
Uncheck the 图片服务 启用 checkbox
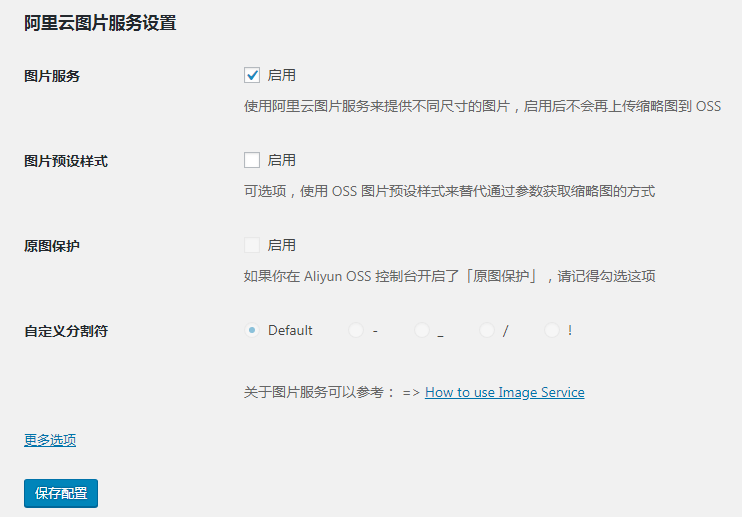[x=252, y=75]
